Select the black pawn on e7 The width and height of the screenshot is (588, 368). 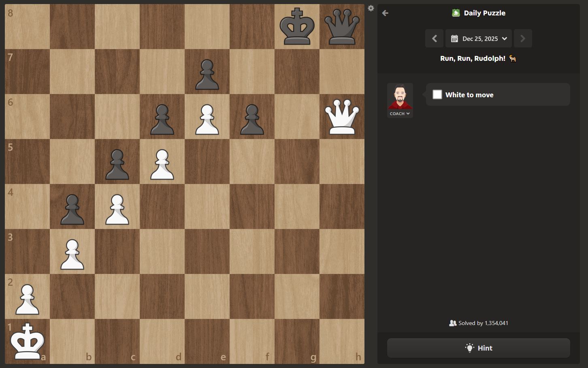point(207,74)
